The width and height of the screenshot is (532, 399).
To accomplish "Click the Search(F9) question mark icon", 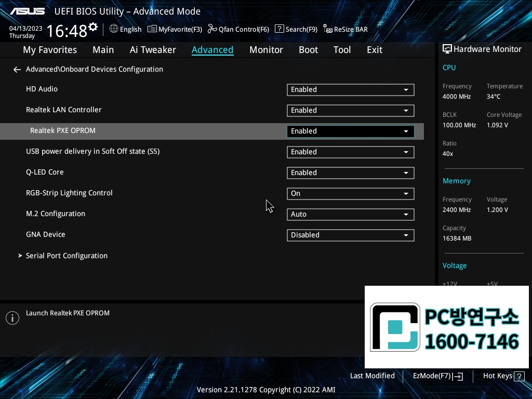I will (279, 29).
